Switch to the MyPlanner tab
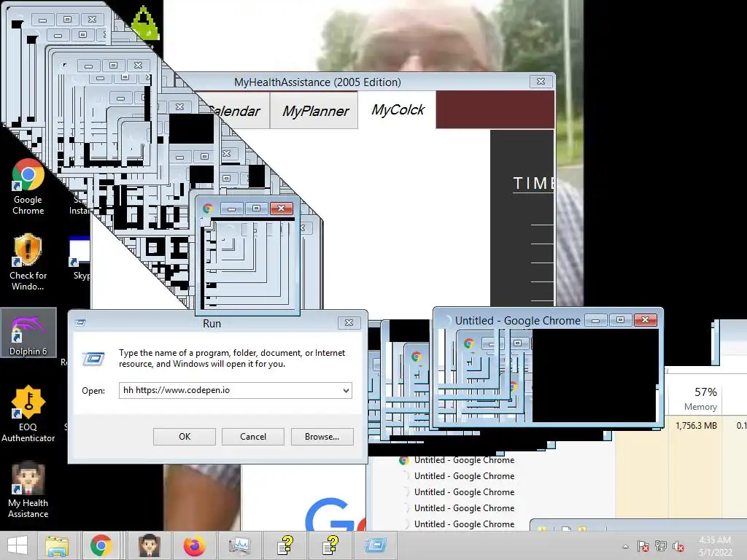The image size is (747, 560). coord(315,111)
